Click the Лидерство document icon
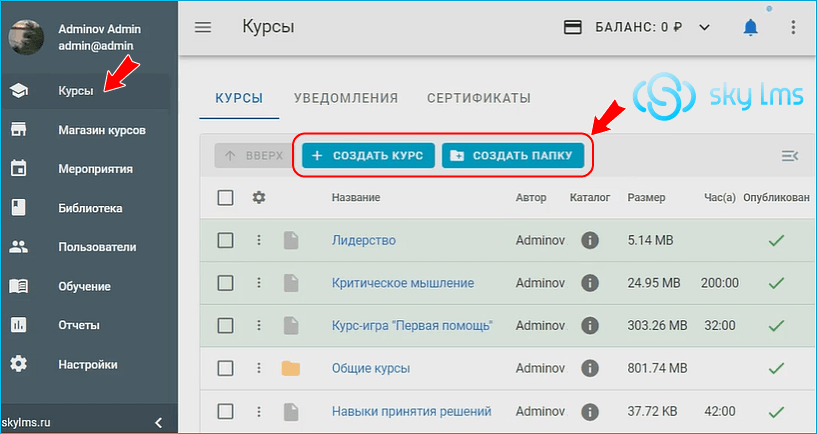This screenshot has width=817, height=434. 291,240
